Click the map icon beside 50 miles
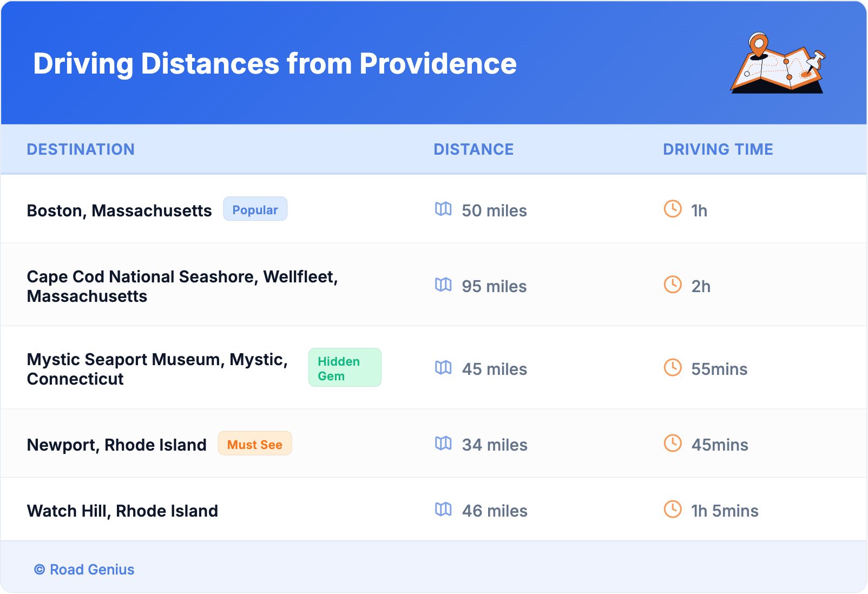 [x=443, y=209]
